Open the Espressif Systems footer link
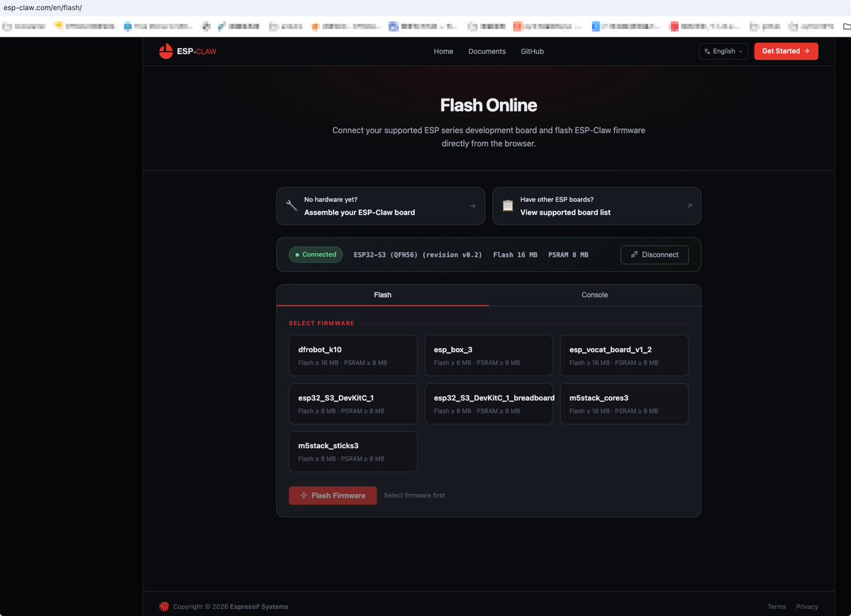Image resolution: width=851 pixels, height=616 pixels. coord(257,607)
